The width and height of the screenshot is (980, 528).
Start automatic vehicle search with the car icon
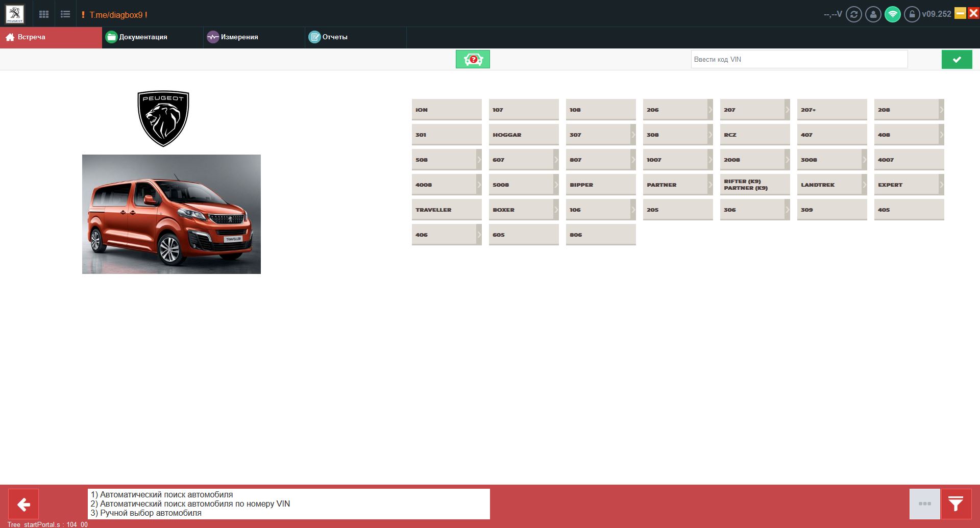473,59
